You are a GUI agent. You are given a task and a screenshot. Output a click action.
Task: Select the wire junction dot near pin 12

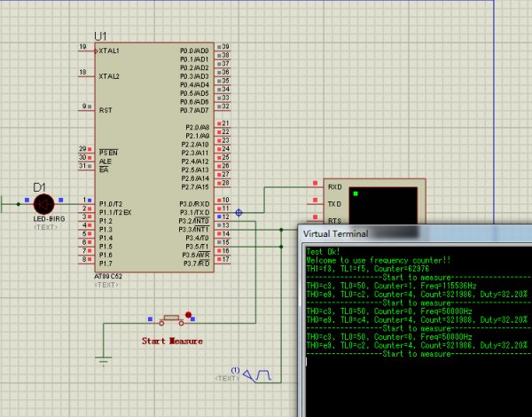pyautogui.click(x=239, y=212)
